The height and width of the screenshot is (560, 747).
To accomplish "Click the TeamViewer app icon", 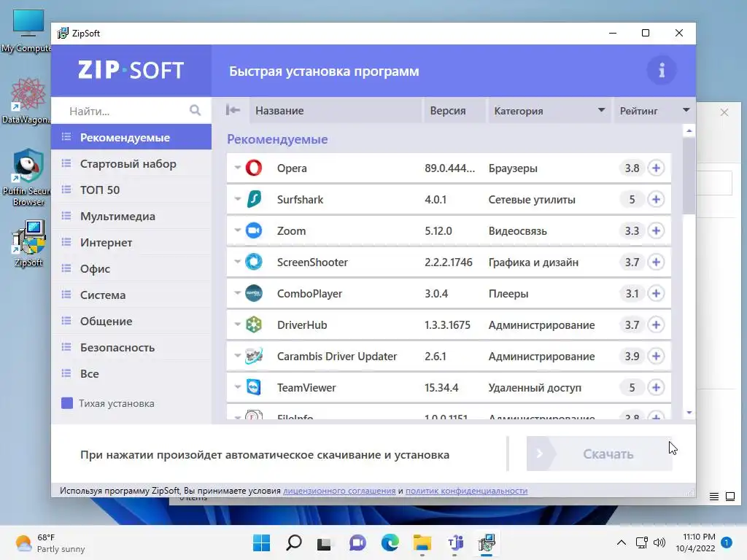I will click(254, 388).
